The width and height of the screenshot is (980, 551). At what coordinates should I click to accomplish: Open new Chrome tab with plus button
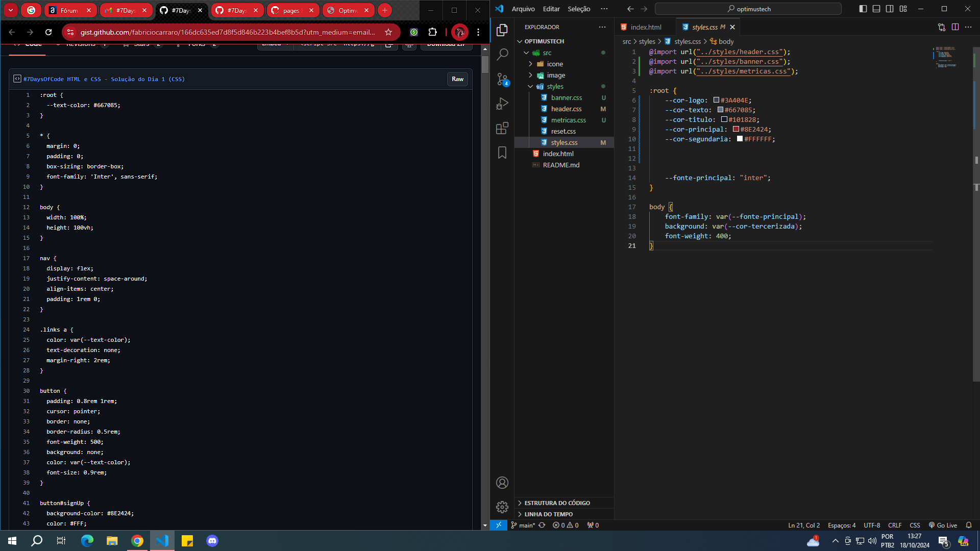pos(385,10)
